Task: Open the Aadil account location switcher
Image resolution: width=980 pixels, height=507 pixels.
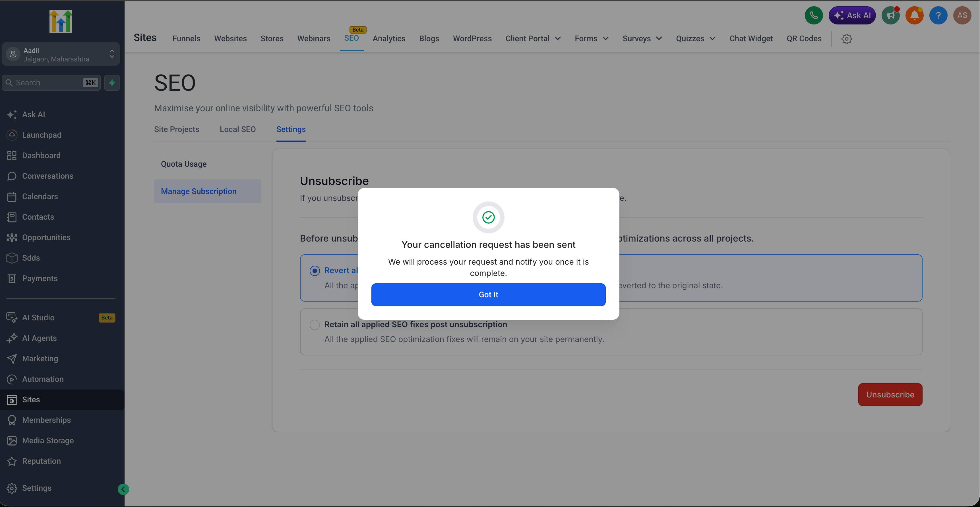Action: pos(61,54)
